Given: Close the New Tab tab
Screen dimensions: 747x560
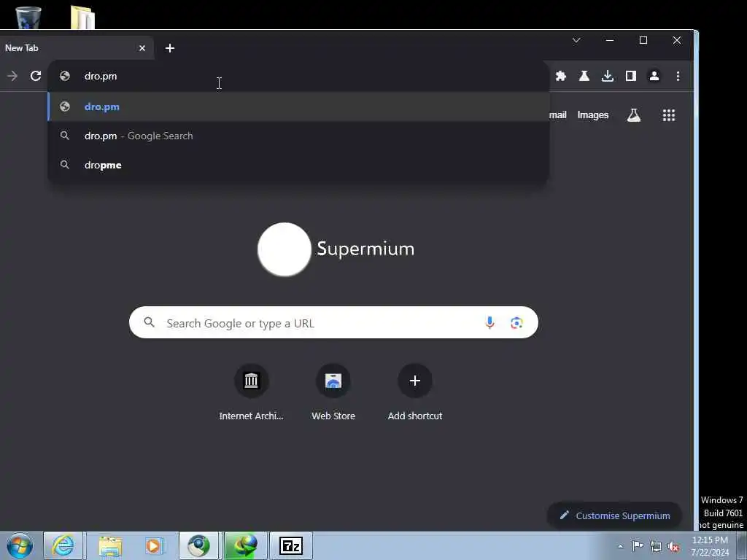Looking at the screenshot, I should (x=142, y=48).
